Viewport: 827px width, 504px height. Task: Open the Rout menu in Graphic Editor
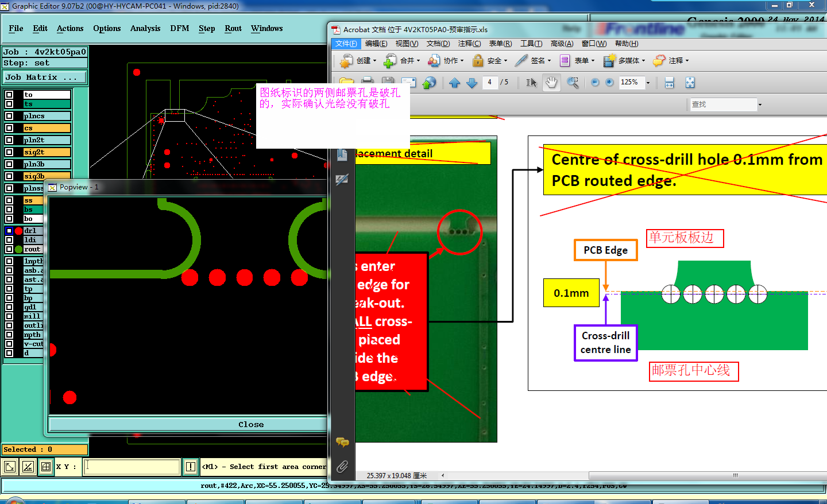233,28
